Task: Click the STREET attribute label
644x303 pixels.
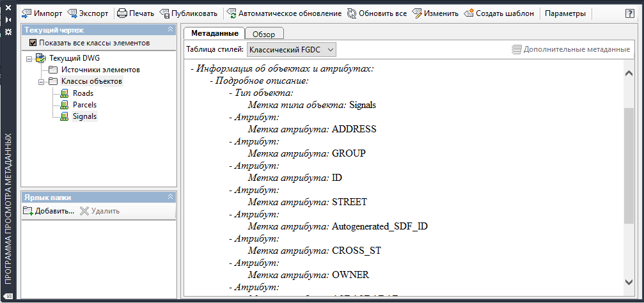Action: pyautogui.click(x=349, y=202)
